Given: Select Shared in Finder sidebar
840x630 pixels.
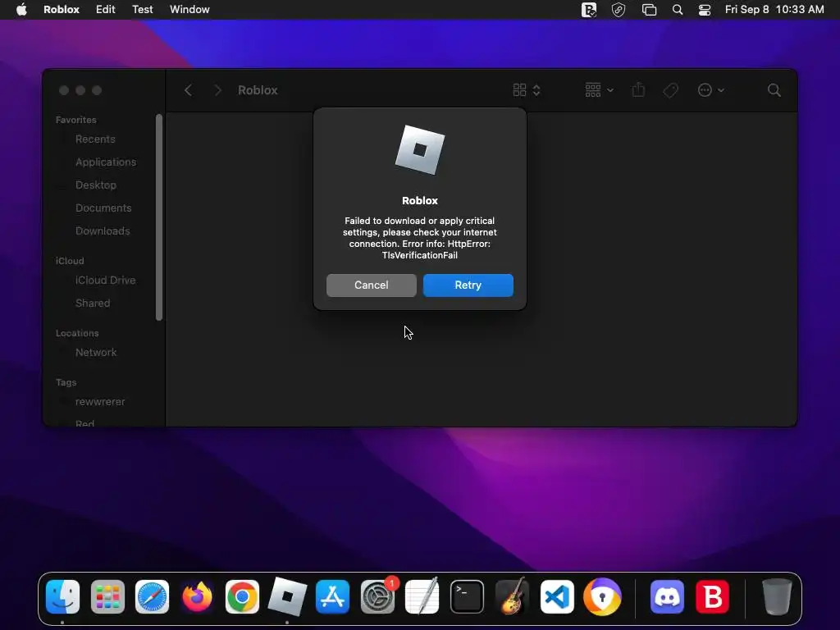Looking at the screenshot, I should pos(93,304).
